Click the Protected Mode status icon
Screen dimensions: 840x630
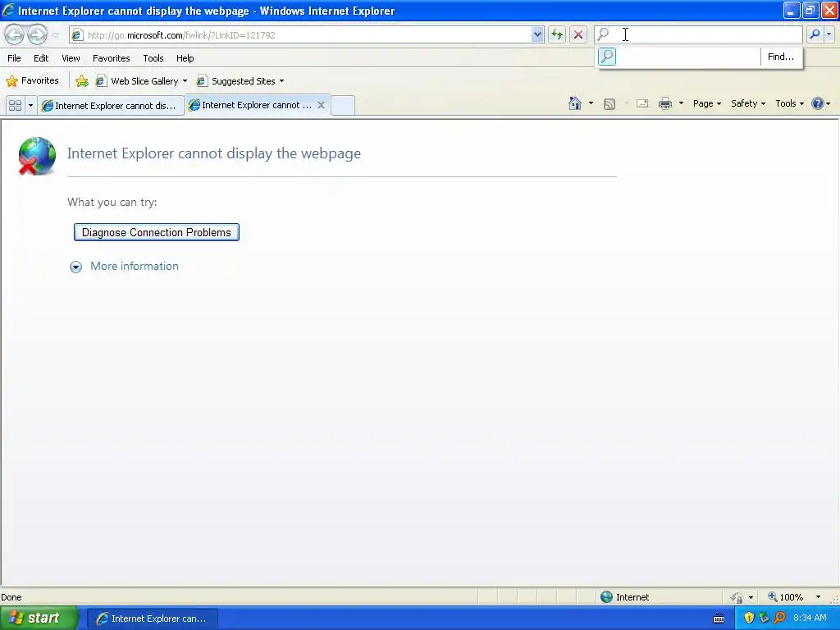[737, 597]
